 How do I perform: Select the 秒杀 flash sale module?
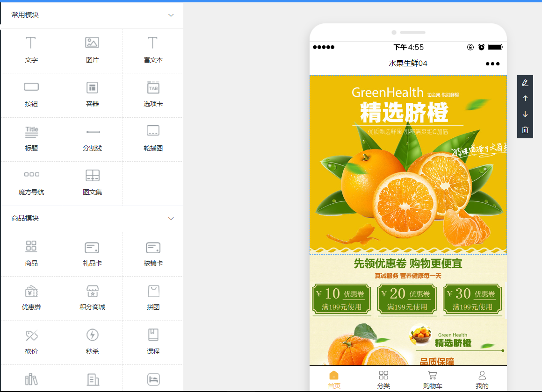coord(92,342)
